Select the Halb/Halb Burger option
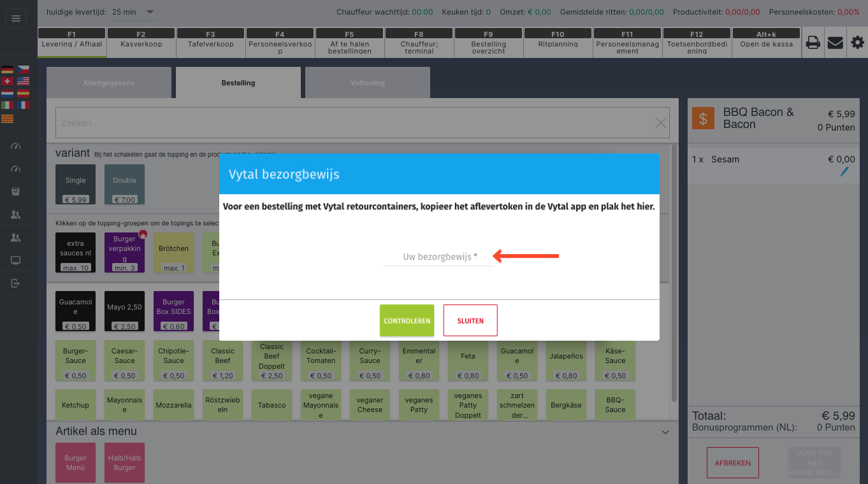This screenshot has height=484, width=868. pyautogui.click(x=124, y=462)
